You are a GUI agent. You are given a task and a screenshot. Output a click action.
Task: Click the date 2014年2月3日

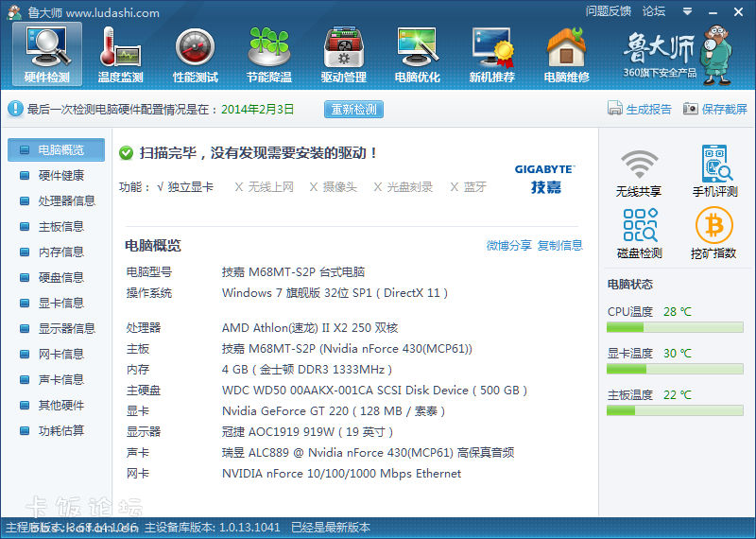(x=257, y=109)
